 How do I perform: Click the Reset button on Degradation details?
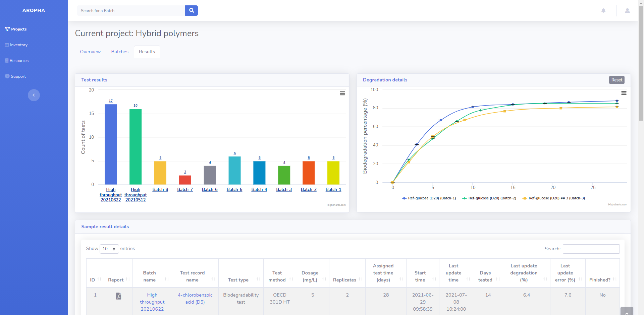pos(616,80)
